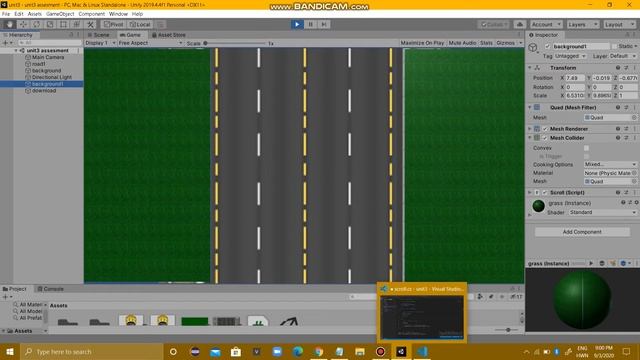
Task: Open the Free Aspect dropdown
Action: (x=150, y=43)
